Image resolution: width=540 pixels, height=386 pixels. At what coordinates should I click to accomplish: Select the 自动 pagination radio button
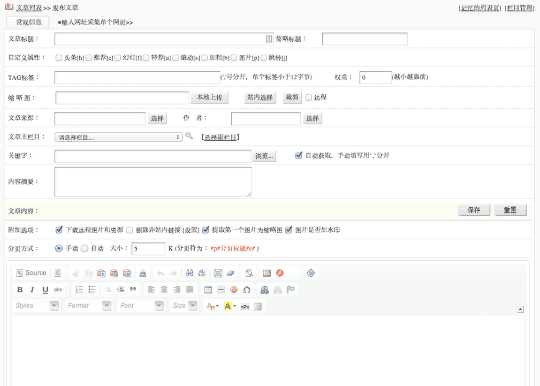(84, 248)
